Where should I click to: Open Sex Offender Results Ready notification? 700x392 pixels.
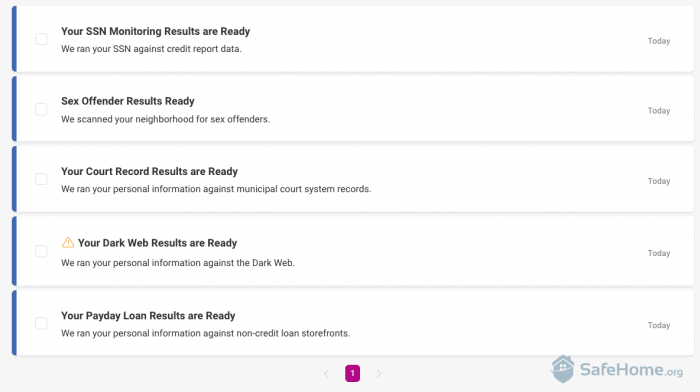[128, 101]
